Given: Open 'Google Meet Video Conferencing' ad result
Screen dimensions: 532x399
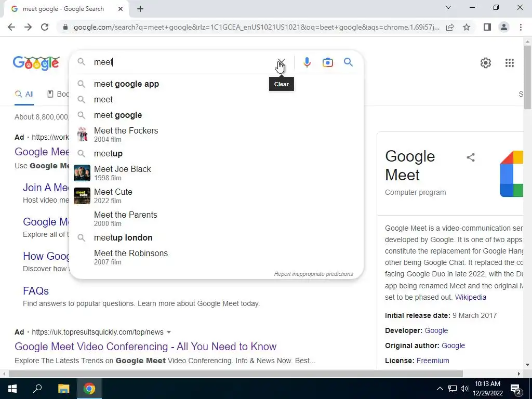Looking at the screenshot, I should coord(145,347).
